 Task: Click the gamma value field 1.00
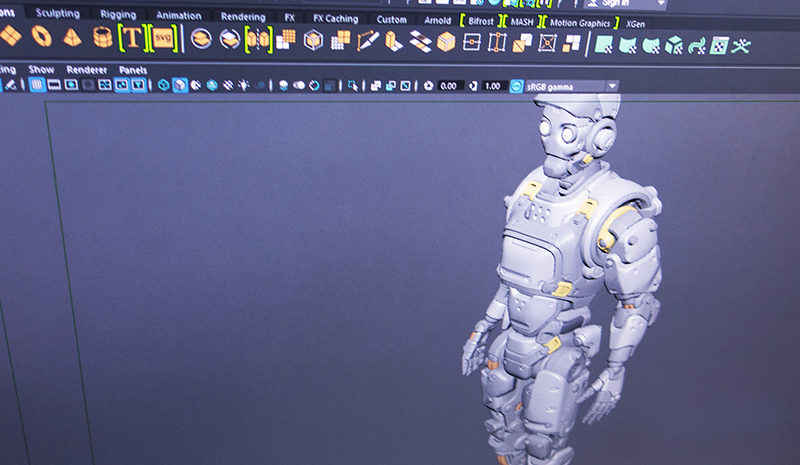(x=493, y=86)
